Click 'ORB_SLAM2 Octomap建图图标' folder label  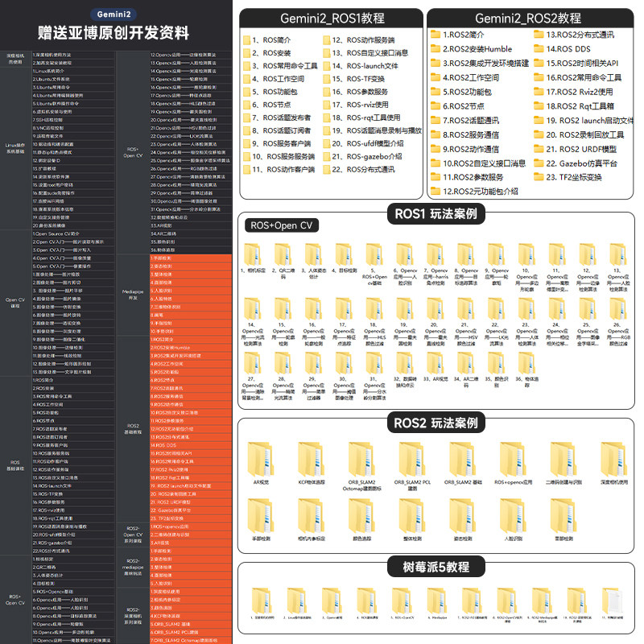coord(361,485)
